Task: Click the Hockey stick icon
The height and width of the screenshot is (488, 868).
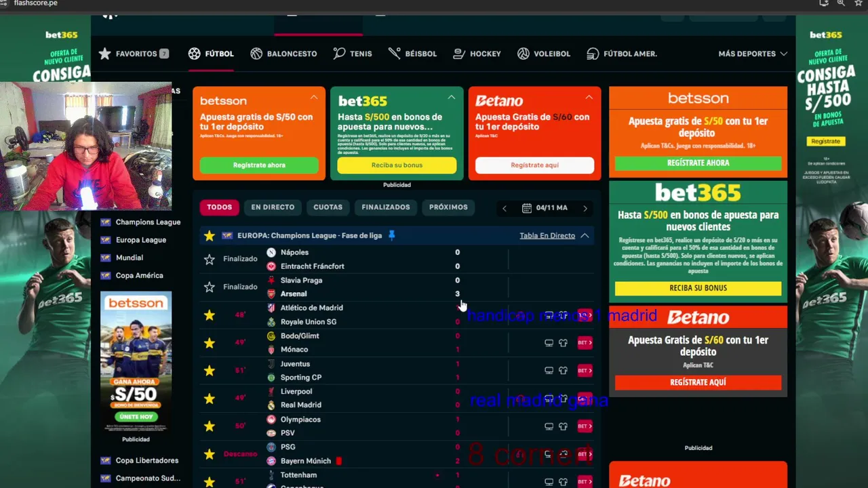Action: (x=459, y=54)
